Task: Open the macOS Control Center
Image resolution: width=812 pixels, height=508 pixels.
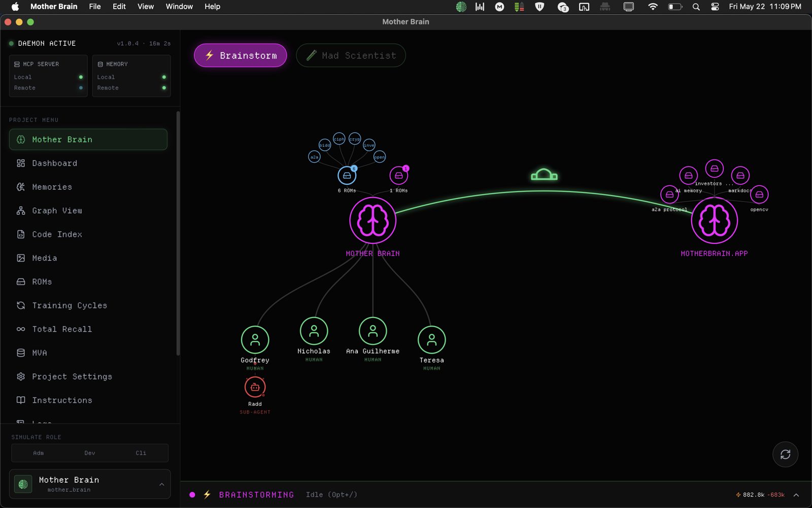Action: (x=715, y=7)
